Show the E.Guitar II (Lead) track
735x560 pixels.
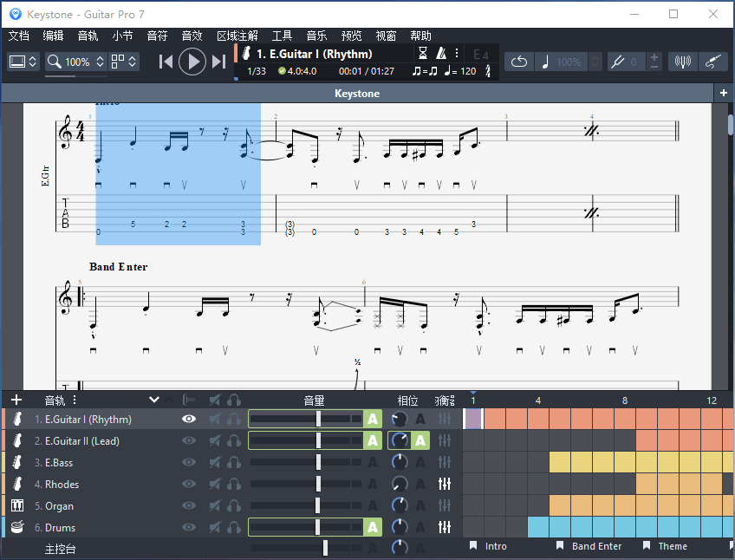coord(189,440)
